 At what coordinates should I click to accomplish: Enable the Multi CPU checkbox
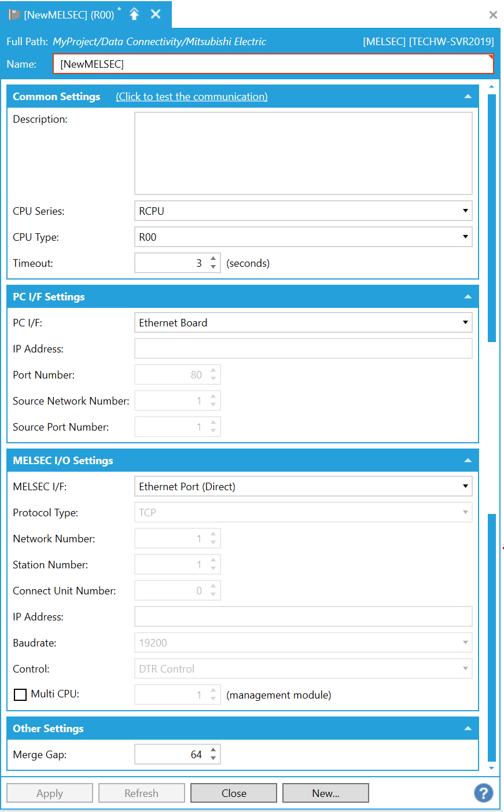20,695
